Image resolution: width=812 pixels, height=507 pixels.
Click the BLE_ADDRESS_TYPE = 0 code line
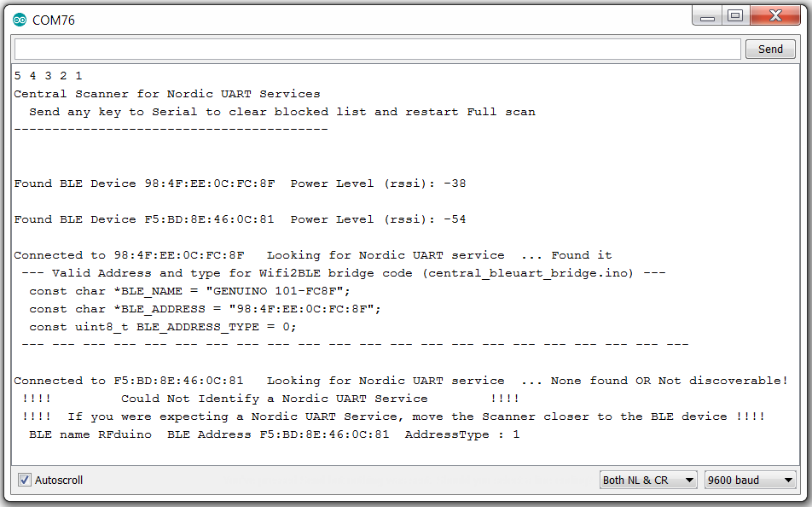point(163,327)
